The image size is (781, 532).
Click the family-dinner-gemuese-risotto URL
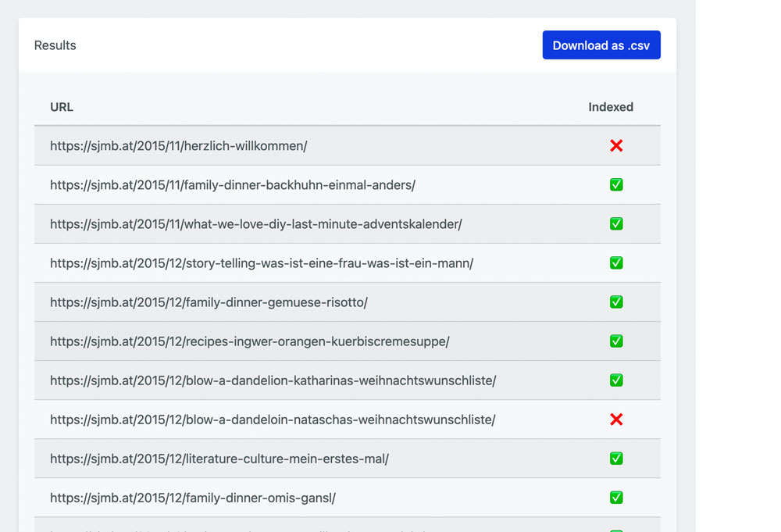[x=209, y=302]
